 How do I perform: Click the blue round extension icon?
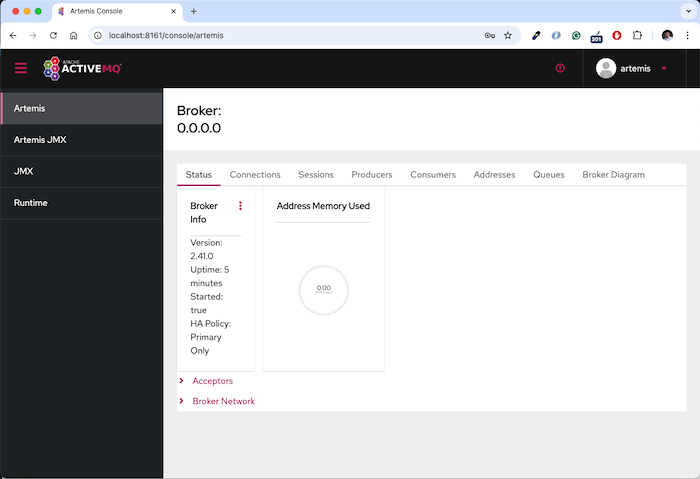556,35
